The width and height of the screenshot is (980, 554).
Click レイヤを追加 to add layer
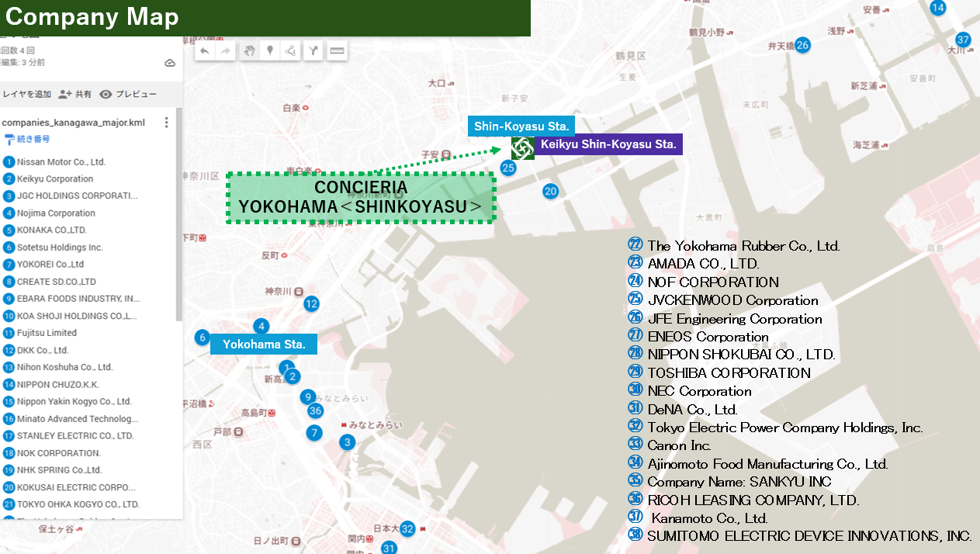pos(26,94)
